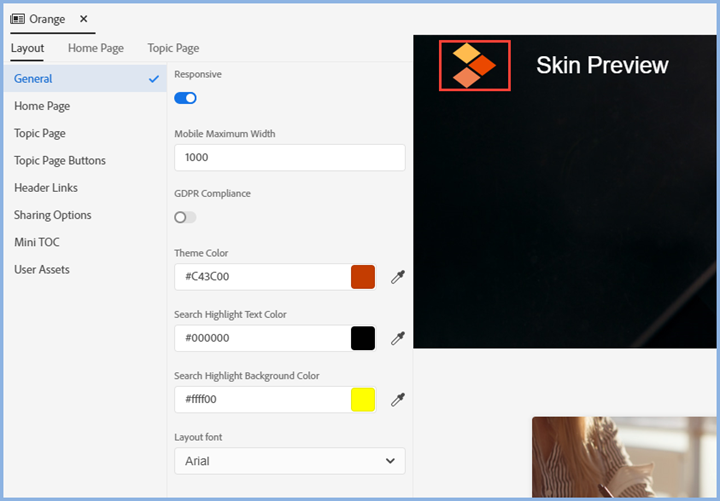Open Topic Page Buttons in sidebar
The height and width of the screenshot is (502, 720).
point(60,160)
